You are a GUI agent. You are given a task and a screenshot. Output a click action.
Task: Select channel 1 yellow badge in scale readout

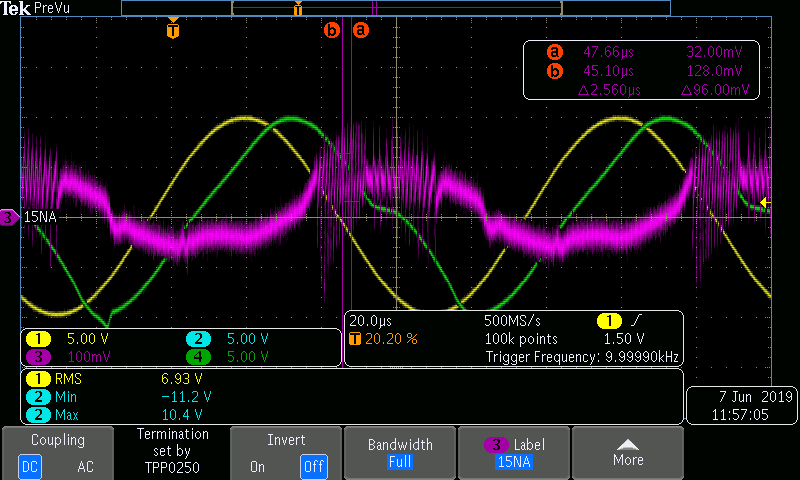tap(38, 339)
